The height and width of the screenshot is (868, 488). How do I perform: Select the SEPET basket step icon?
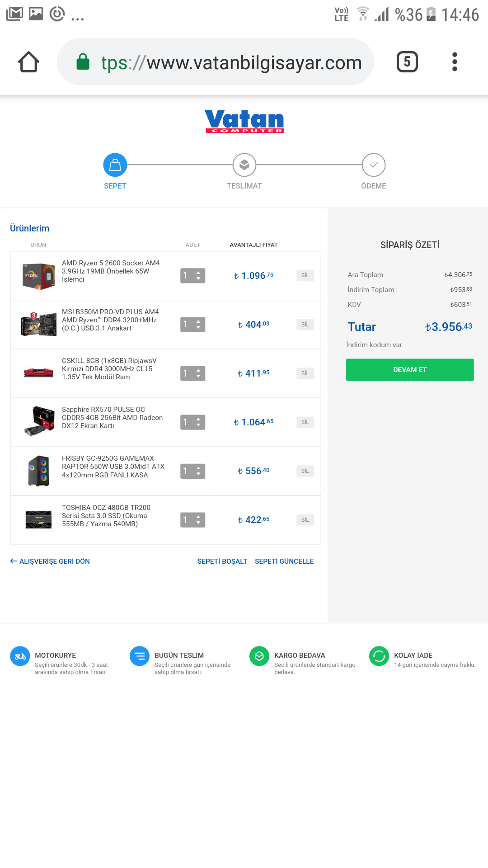tap(115, 165)
